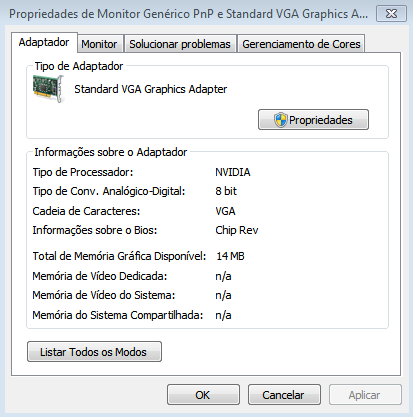Screen dimensions: 413x417
Task: Click the graphics card adapter icon
Action: point(48,89)
